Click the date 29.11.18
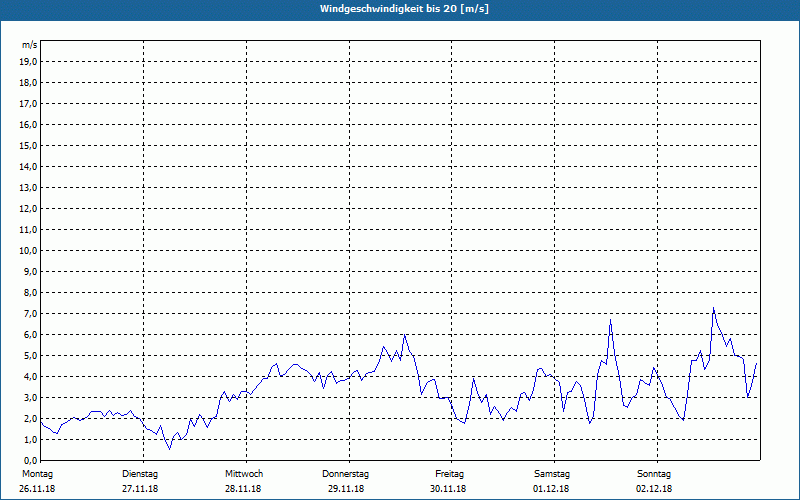This screenshot has width=800, height=500. click(x=346, y=489)
